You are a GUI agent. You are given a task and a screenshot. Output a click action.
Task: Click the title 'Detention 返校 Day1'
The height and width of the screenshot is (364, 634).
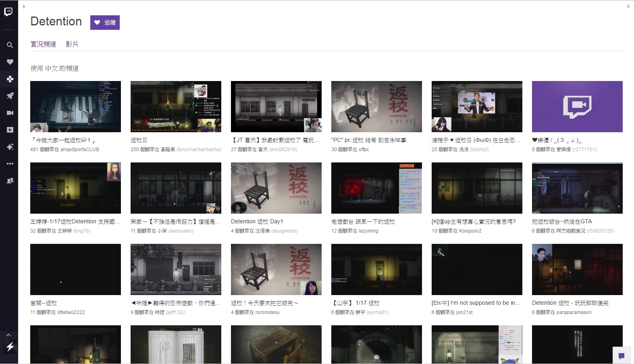(257, 222)
